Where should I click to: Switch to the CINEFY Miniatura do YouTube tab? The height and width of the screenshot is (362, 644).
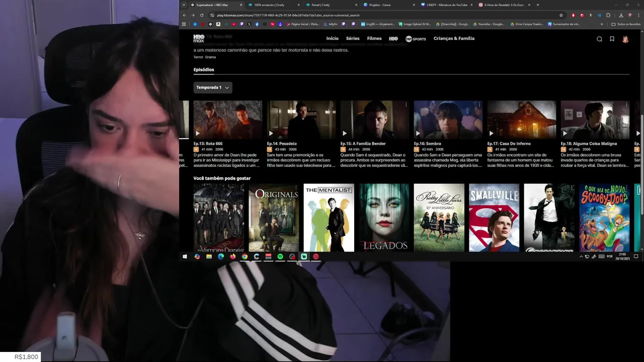(x=446, y=5)
